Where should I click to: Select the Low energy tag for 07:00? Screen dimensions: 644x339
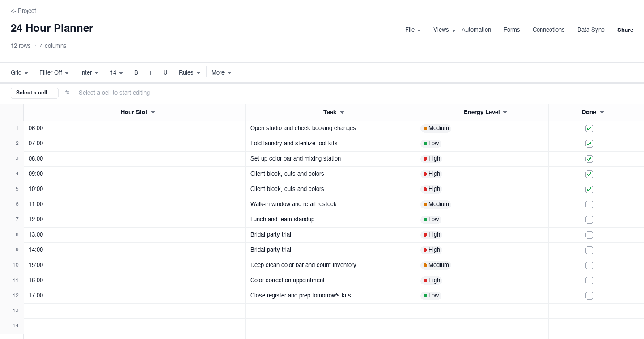click(431, 144)
